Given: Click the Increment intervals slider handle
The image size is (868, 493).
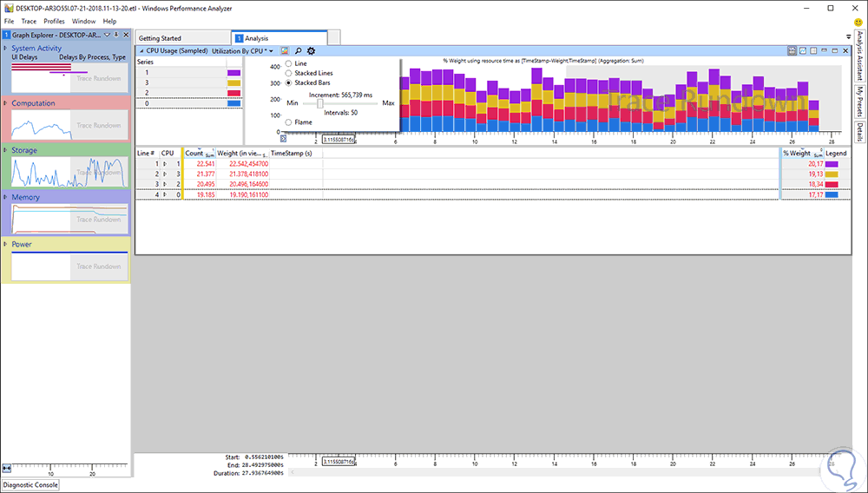Looking at the screenshot, I should (x=320, y=102).
